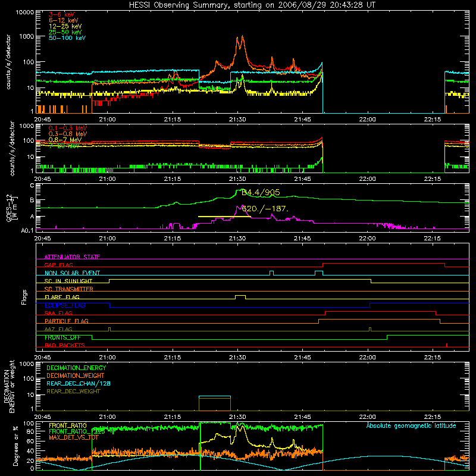Select the green 25-50 keV legend label
The image size is (476, 476).
coord(65,32)
